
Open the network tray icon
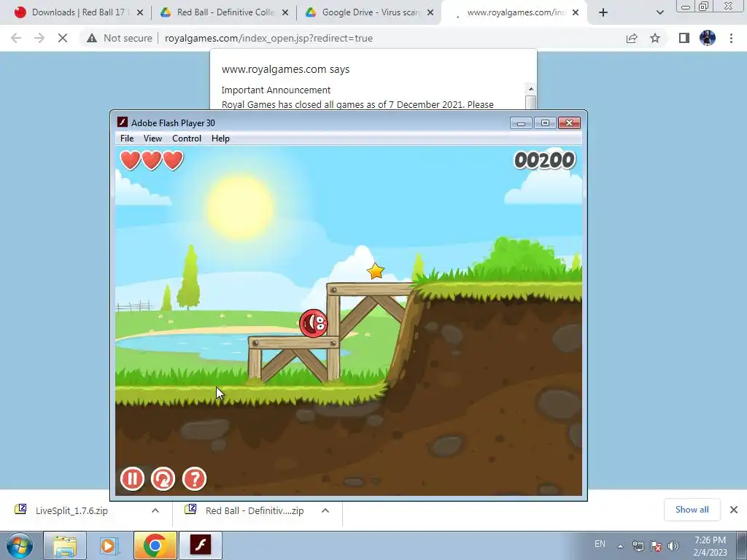pos(638,546)
